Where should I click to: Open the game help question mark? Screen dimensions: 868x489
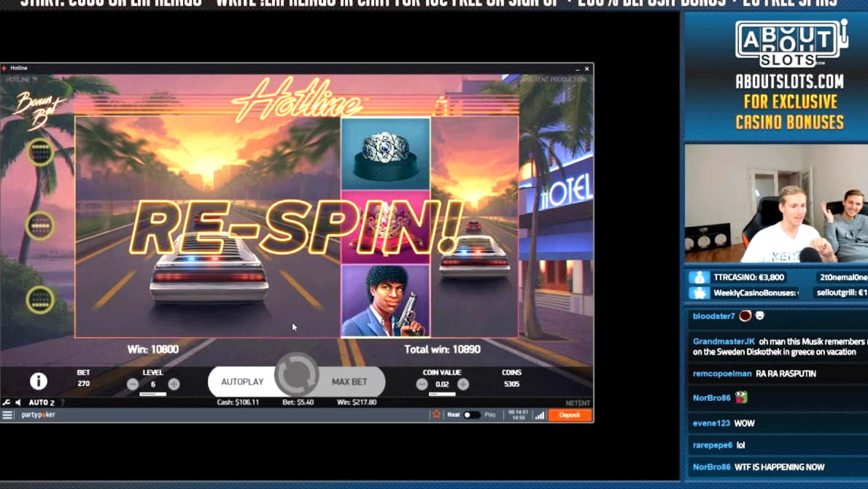tap(62, 403)
